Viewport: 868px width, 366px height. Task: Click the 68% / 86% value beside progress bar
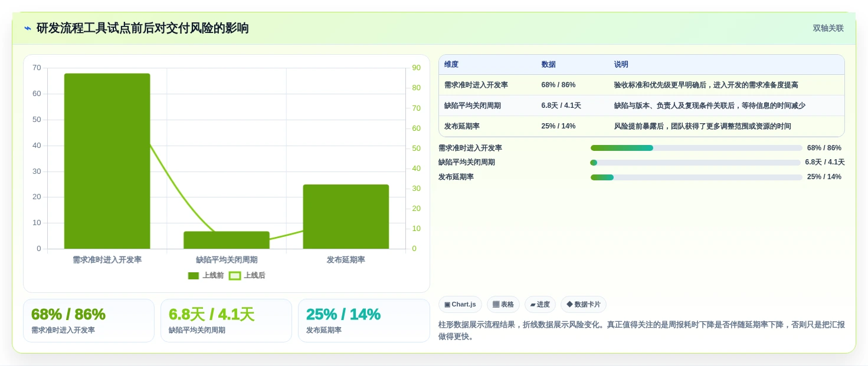click(824, 148)
